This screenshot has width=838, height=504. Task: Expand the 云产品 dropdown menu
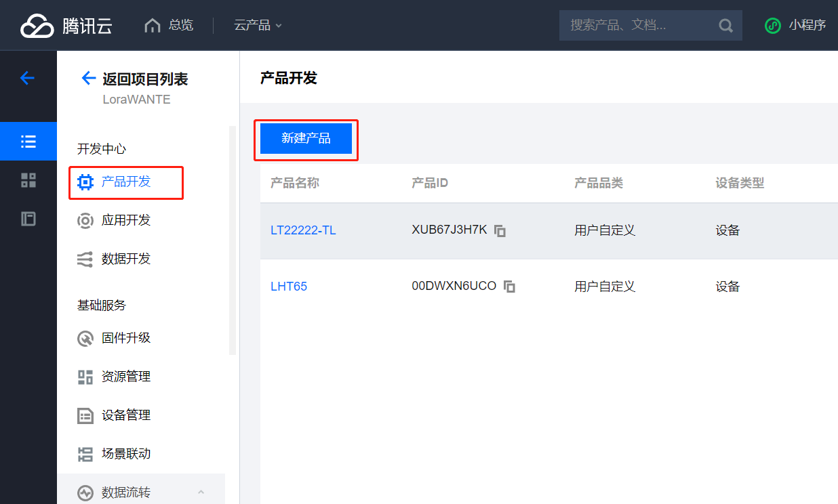pyautogui.click(x=258, y=26)
